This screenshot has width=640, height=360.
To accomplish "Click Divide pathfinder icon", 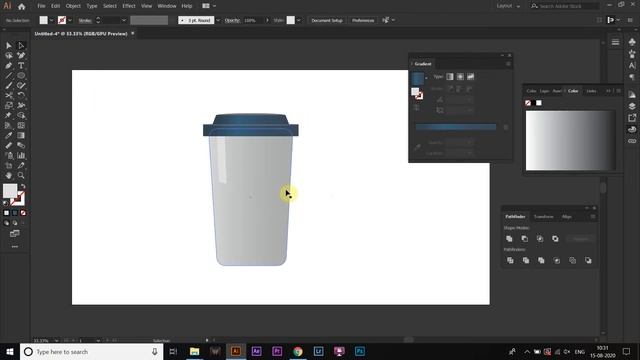I will point(510,260).
